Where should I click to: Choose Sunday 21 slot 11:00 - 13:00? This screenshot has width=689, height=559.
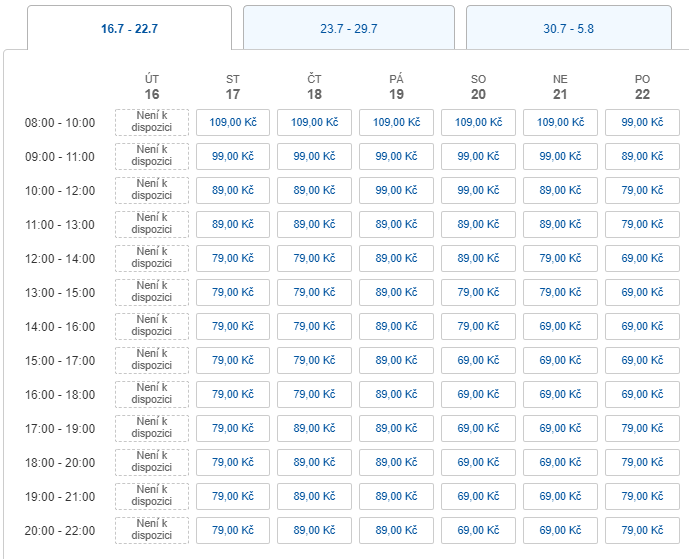[560, 224]
